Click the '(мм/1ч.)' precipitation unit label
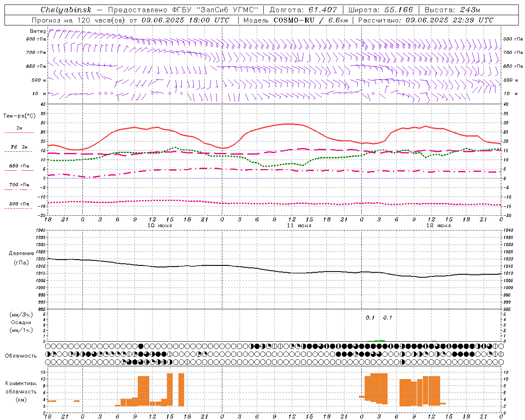Viewport: 525px width, 420px height. click(21, 330)
